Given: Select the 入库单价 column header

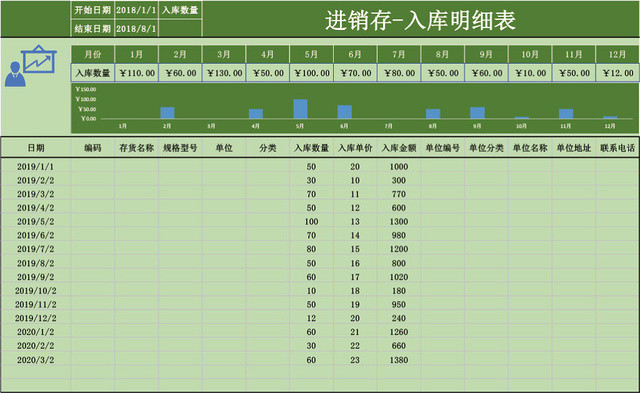Looking at the screenshot, I should 355,148.
